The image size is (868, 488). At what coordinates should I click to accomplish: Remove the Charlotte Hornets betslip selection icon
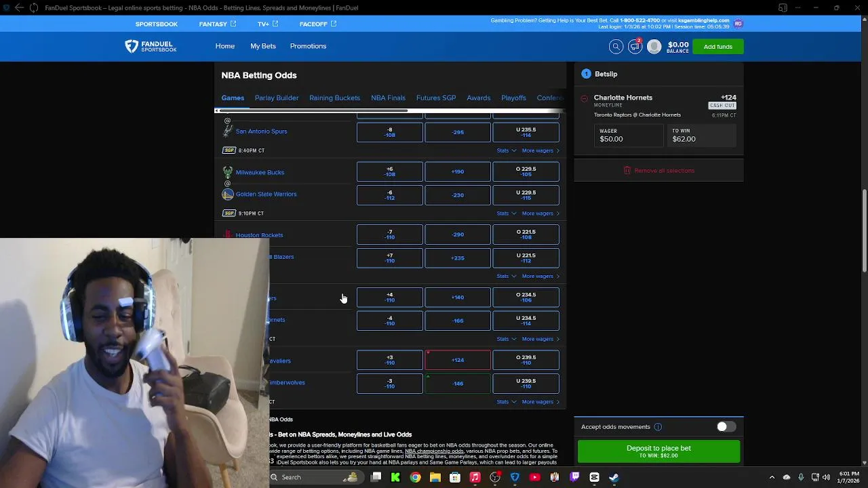[x=584, y=99]
